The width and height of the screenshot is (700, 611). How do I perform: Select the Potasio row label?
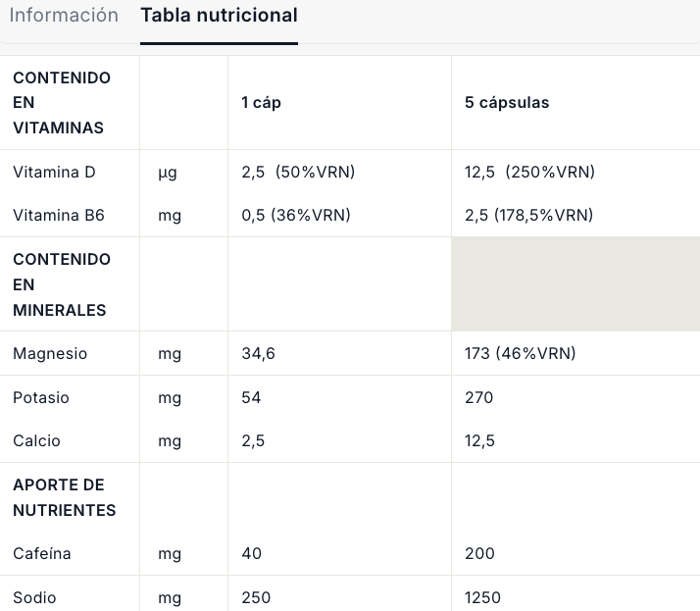tap(41, 398)
